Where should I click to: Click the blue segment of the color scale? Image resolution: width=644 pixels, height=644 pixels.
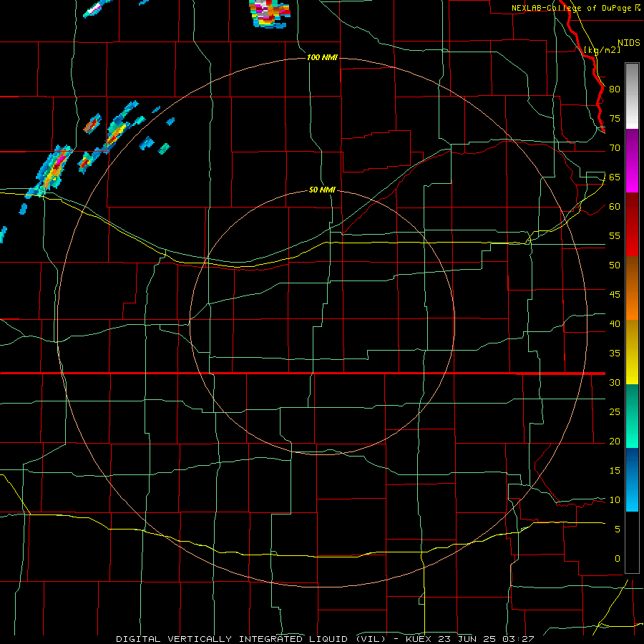pos(632,479)
